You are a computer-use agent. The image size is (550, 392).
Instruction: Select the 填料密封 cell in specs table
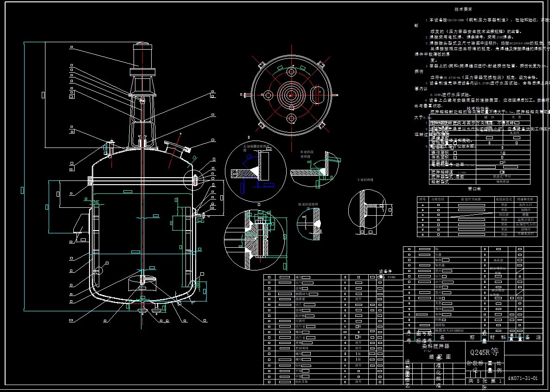click(x=503, y=181)
